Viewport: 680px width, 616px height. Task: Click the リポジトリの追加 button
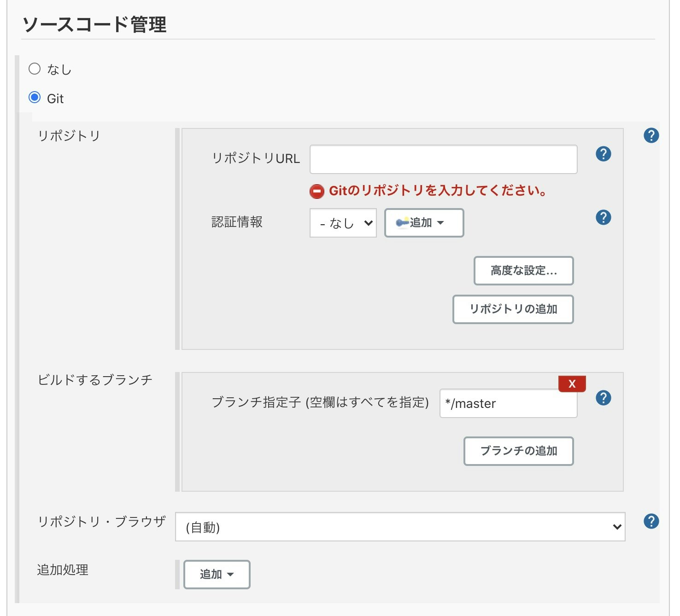pyautogui.click(x=512, y=309)
